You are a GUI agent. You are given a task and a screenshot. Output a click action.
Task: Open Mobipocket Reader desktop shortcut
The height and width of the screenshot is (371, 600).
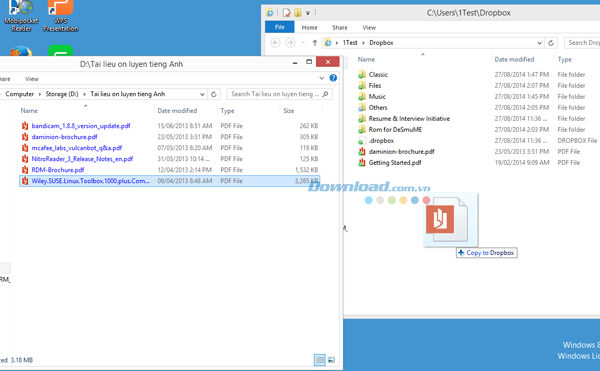21,15
